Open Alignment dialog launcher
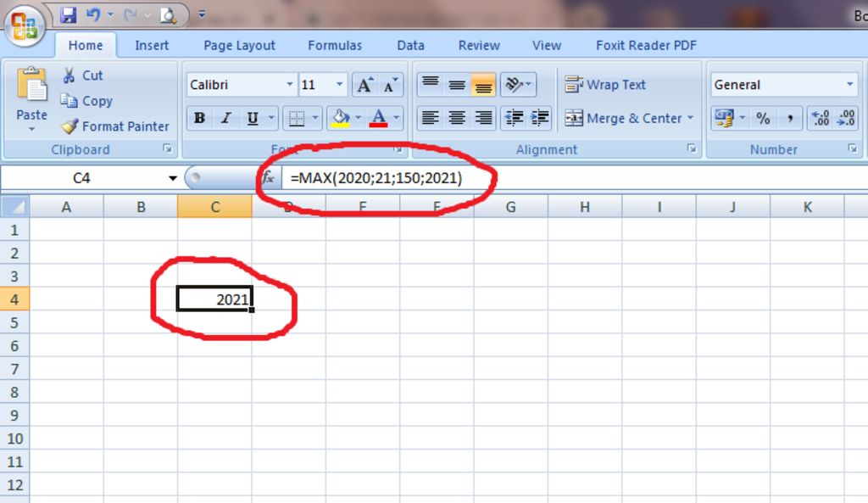868x503 pixels. pyautogui.click(x=692, y=148)
